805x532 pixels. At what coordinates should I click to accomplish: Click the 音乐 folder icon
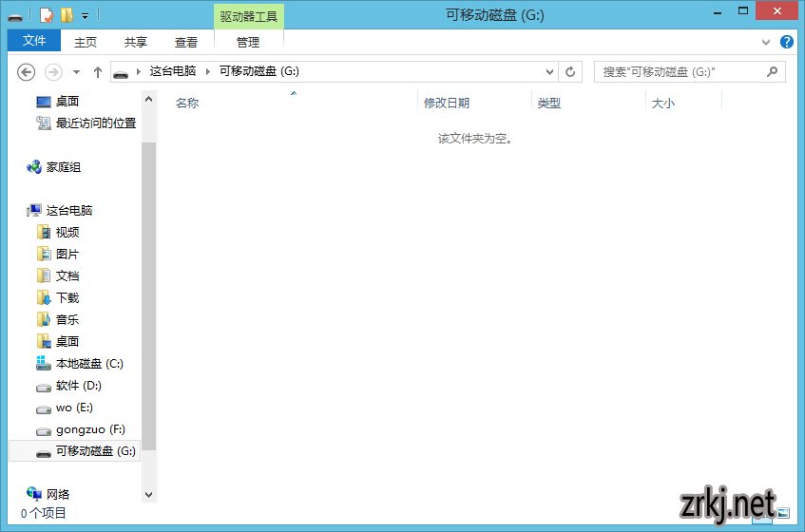click(44, 320)
